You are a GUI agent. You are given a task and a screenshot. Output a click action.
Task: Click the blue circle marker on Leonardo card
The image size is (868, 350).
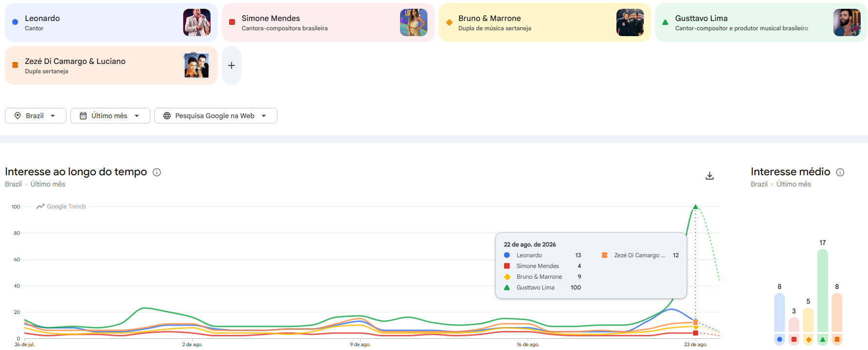pyautogui.click(x=15, y=22)
